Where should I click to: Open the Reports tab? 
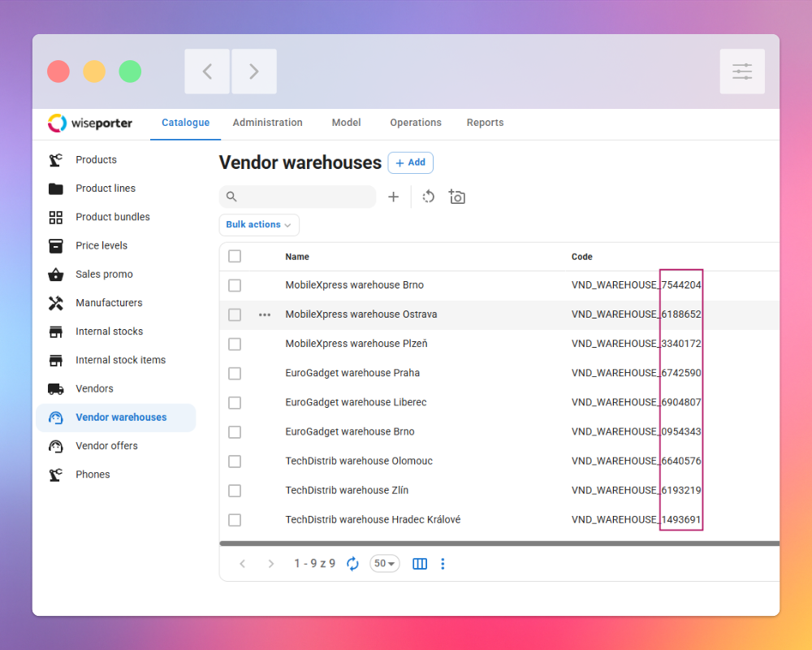click(x=485, y=123)
